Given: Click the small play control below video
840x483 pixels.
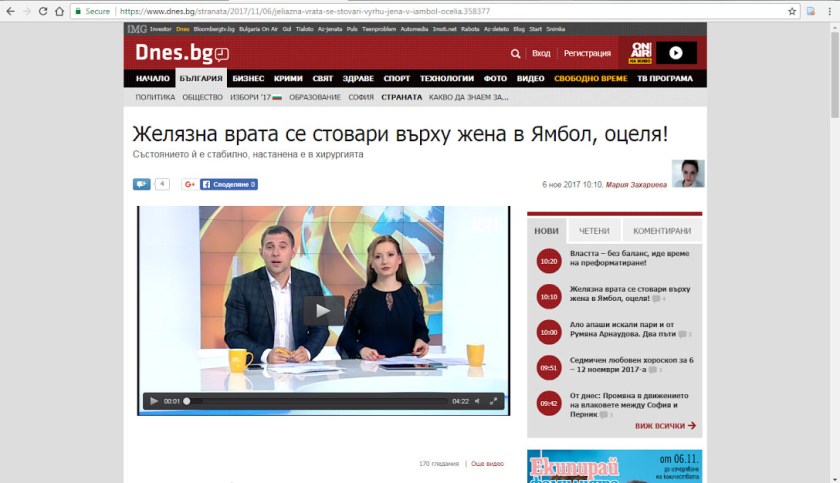Looking at the screenshot, I should pos(154,401).
